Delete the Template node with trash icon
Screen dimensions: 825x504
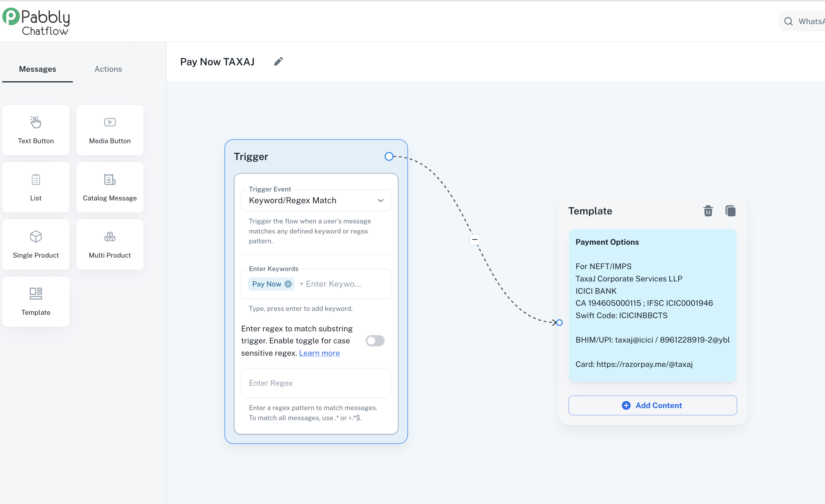(x=708, y=211)
